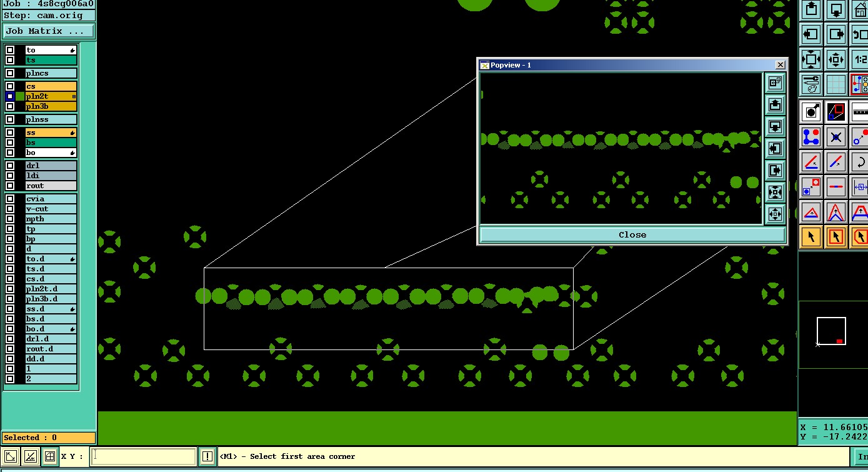Click the pan left icon in main toolbar
Viewport: 868px width, 472px height.
coord(811,34)
